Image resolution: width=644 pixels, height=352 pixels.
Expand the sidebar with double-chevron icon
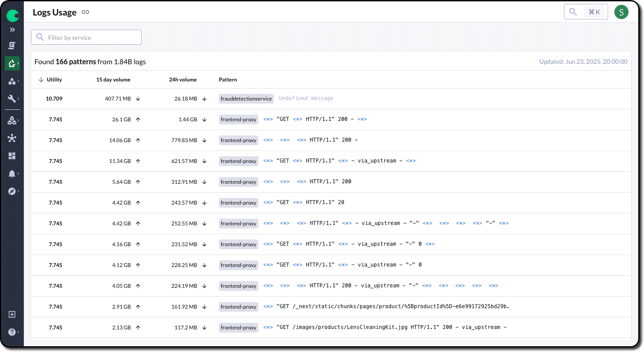pyautogui.click(x=12, y=30)
